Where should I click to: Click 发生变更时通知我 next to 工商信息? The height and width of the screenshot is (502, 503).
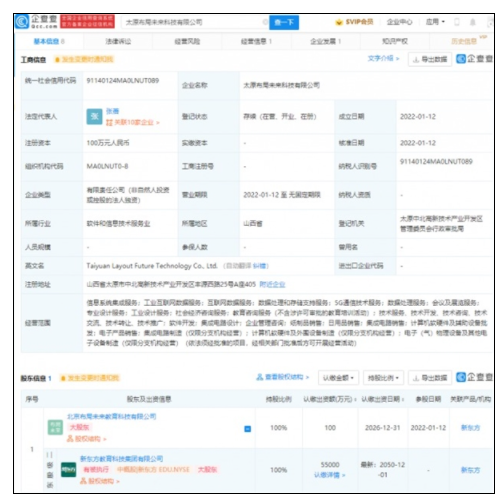pos(84,60)
